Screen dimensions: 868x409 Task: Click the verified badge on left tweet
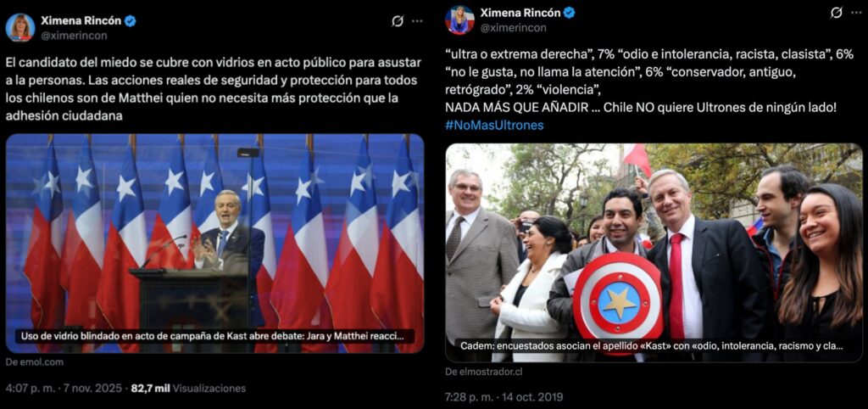coord(130,21)
